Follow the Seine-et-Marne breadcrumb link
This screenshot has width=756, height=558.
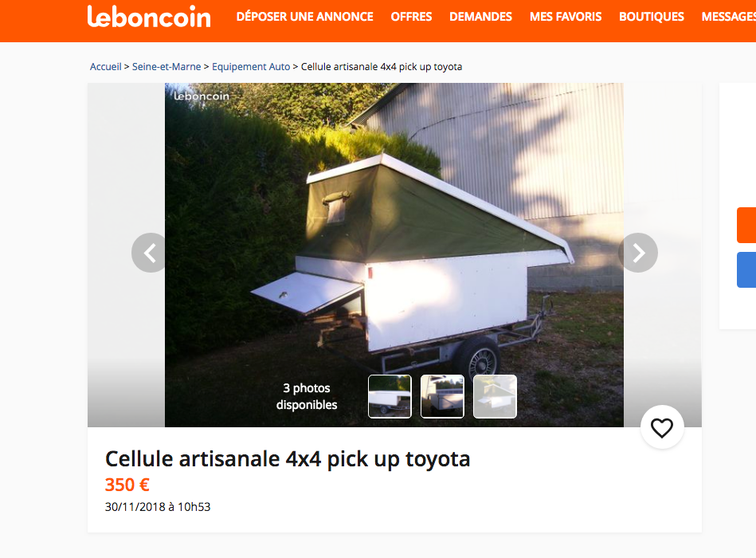pos(166,66)
